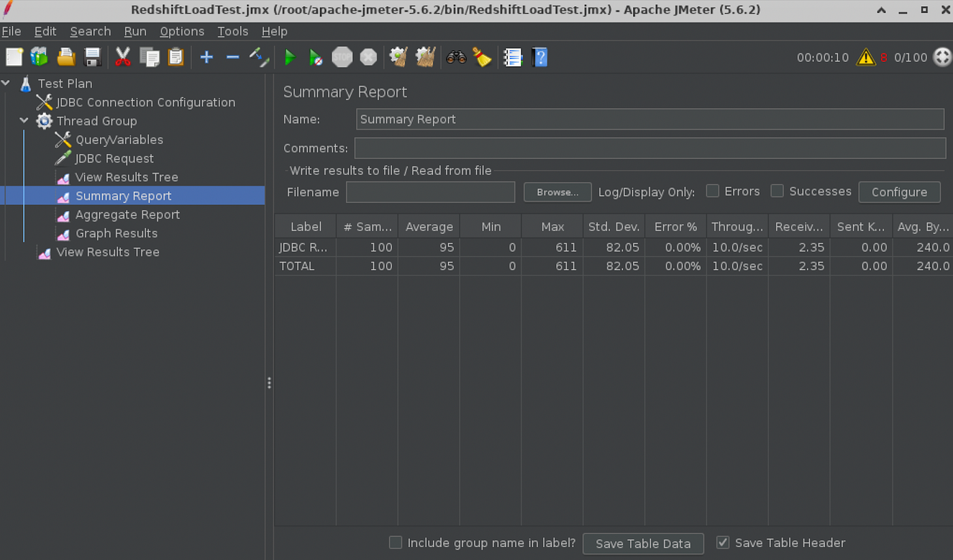Collapse the Test Plan tree node
Image resolution: width=953 pixels, height=560 pixels.
[6, 83]
